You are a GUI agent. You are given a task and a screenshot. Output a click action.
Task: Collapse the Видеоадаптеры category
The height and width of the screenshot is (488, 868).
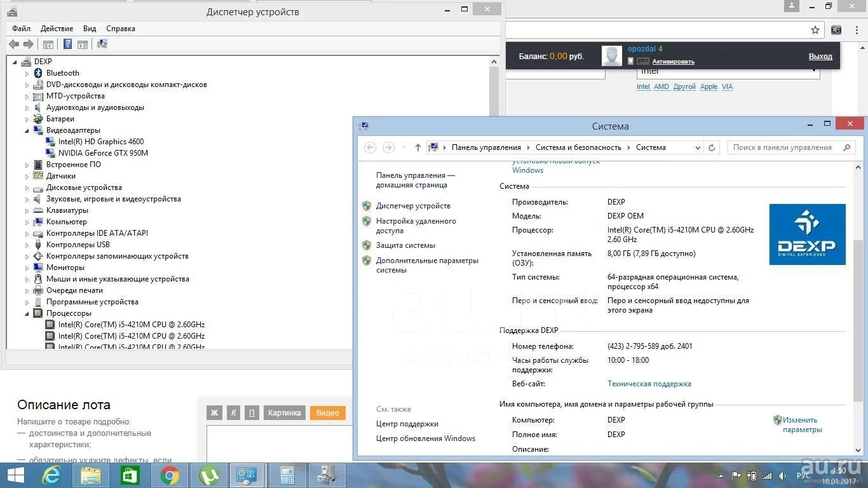[27, 130]
